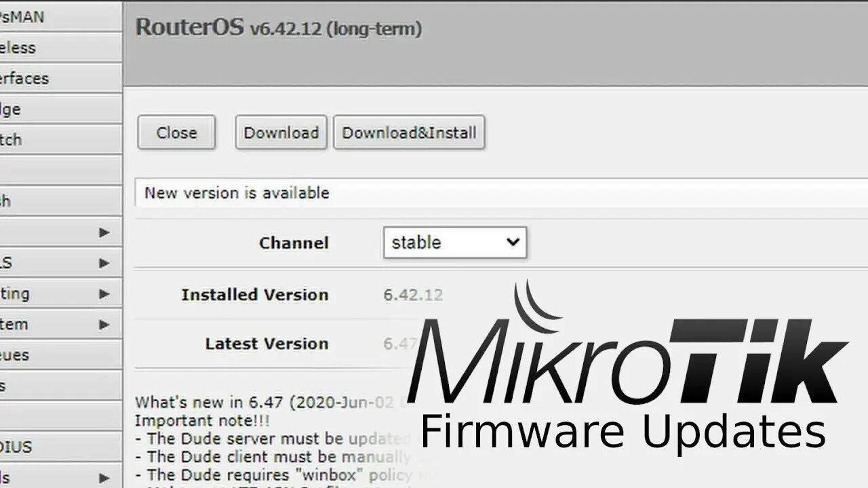
Task: Expand the System submenu arrow
Action: tap(104, 325)
